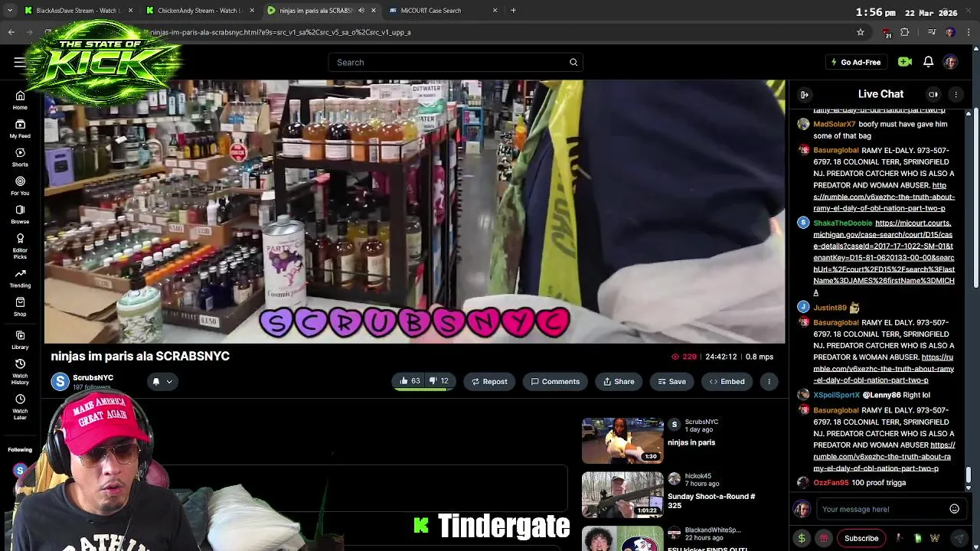Open the hamburger sidebar menu

coord(19,62)
